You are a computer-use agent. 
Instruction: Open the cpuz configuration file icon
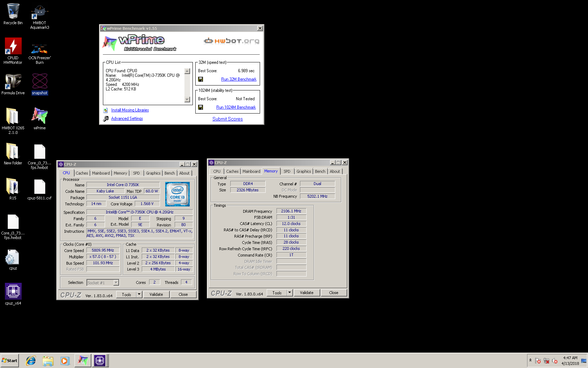coord(13,259)
